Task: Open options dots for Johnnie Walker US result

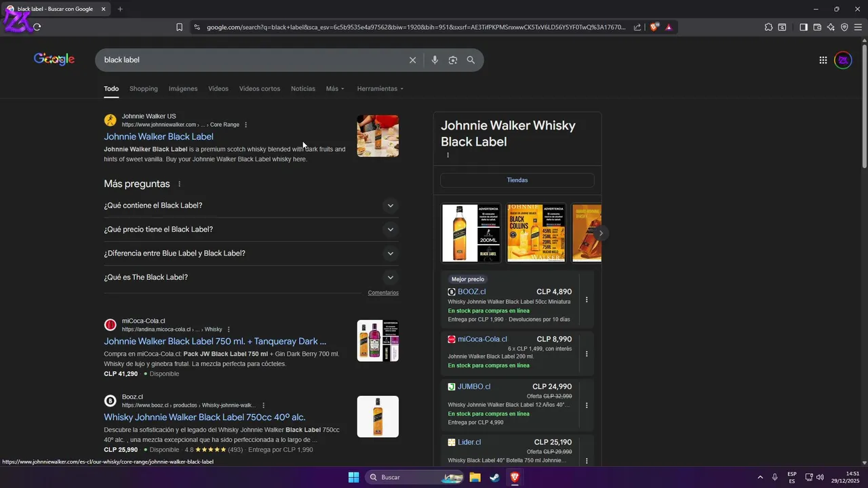Action: [246, 125]
